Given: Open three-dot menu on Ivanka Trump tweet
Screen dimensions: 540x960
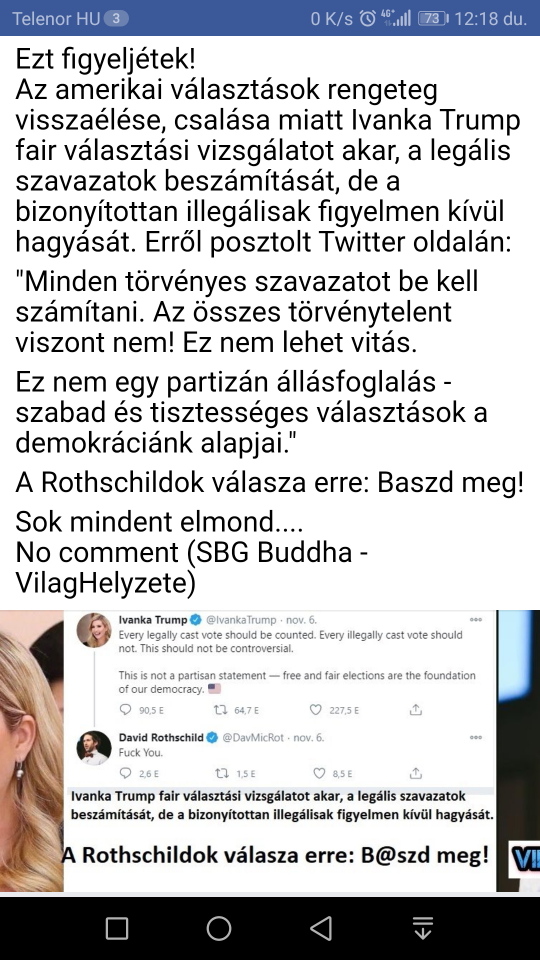Looking at the screenshot, I should 476,620.
